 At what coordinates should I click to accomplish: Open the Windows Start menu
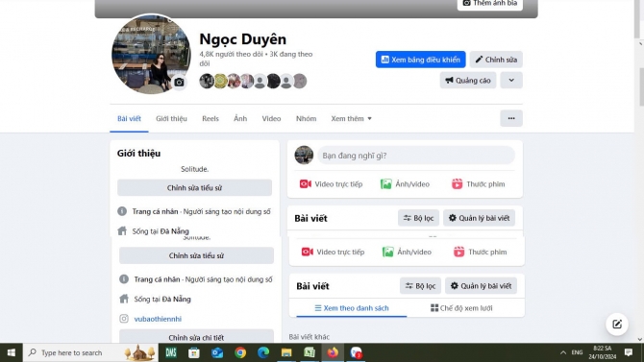point(12,352)
